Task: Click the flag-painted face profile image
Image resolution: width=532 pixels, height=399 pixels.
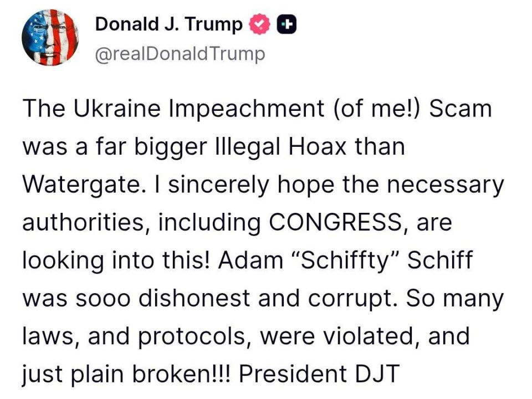Action: pyautogui.click(x=51, y=36)
